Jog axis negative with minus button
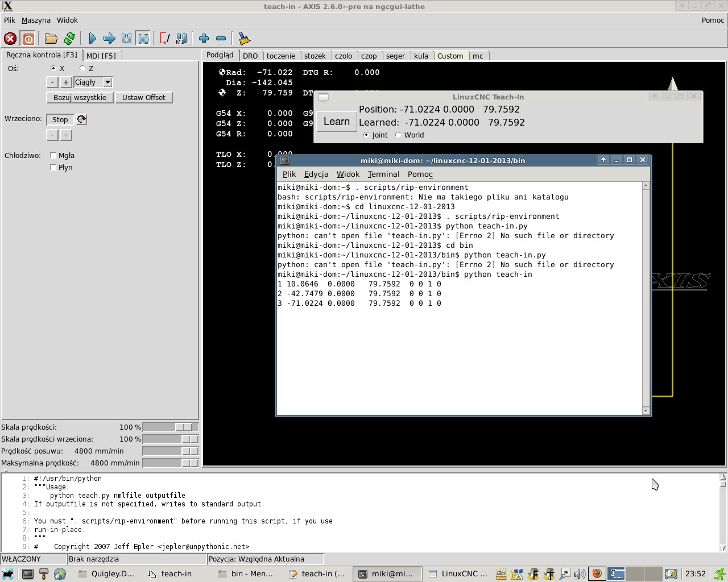Screen dimensions: 728x582 [x=52, y=82]
